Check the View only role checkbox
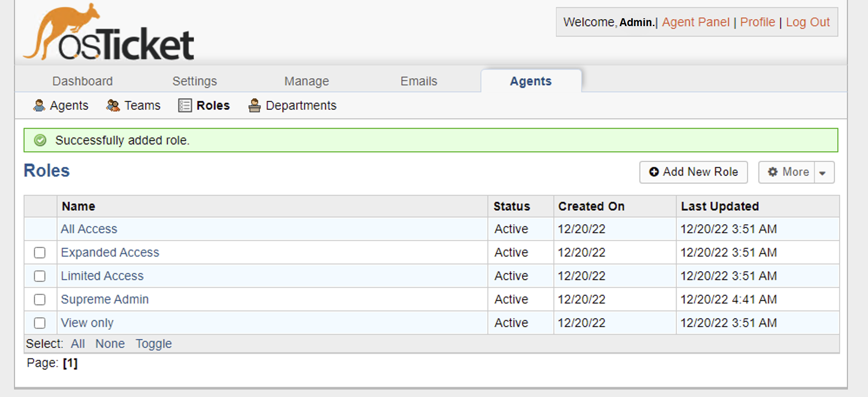868x397 pixels. coord(40,323)
